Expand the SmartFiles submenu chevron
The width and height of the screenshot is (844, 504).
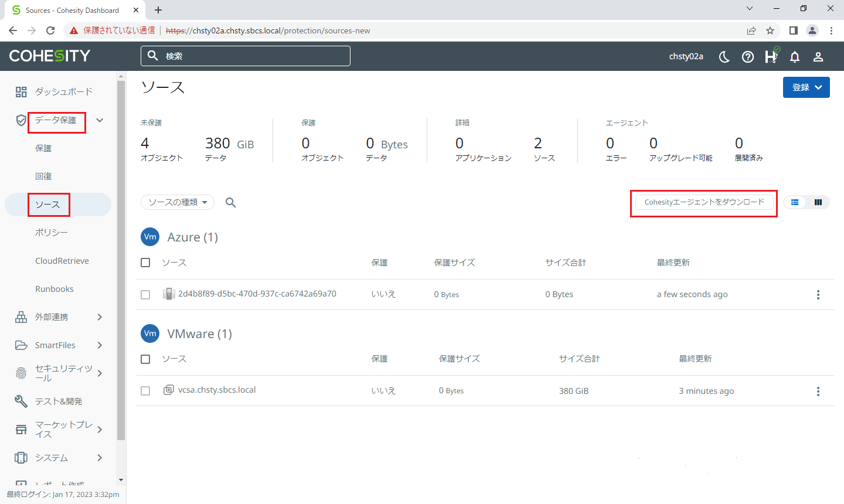point(100,345)
